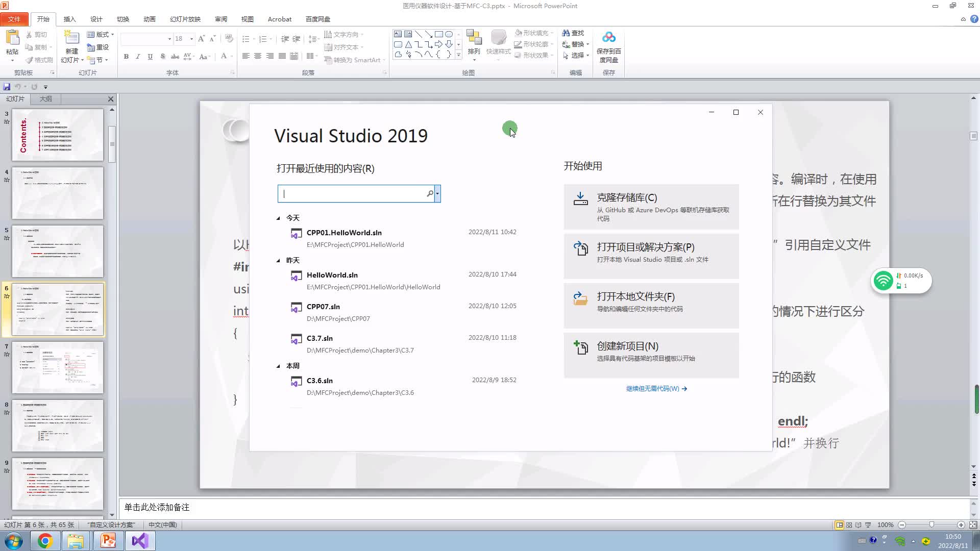The height and width of the screenshot is (551, 980).
Task: Open recent solution CPP07.sln
Action: pyautogui.click(x=403, y=312)
